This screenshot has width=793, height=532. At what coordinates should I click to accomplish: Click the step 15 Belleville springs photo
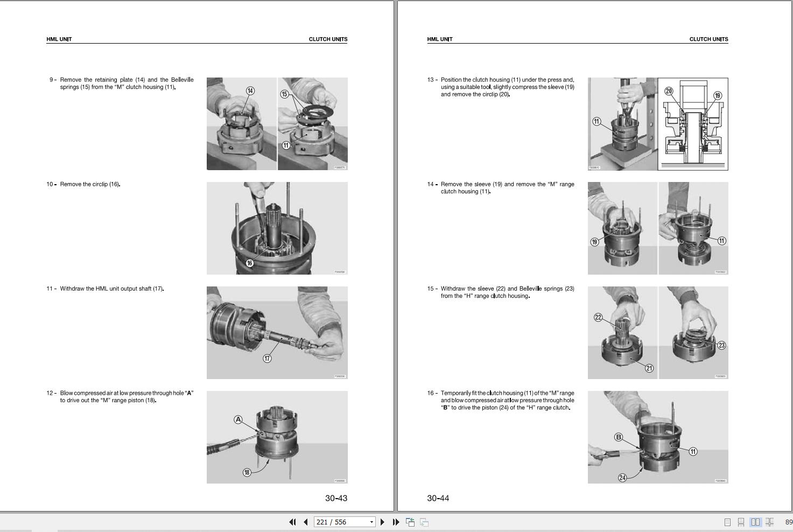658,333
